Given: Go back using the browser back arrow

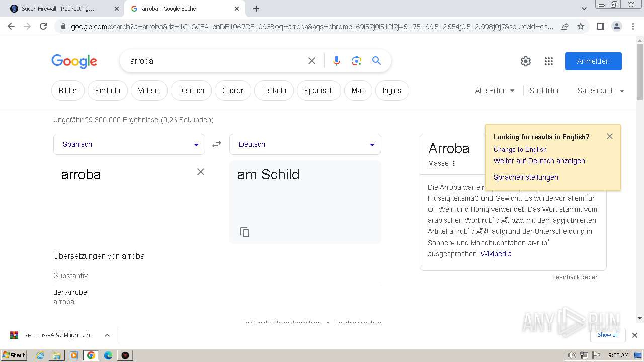Looking at the screenshot, I should pos(11,26).
